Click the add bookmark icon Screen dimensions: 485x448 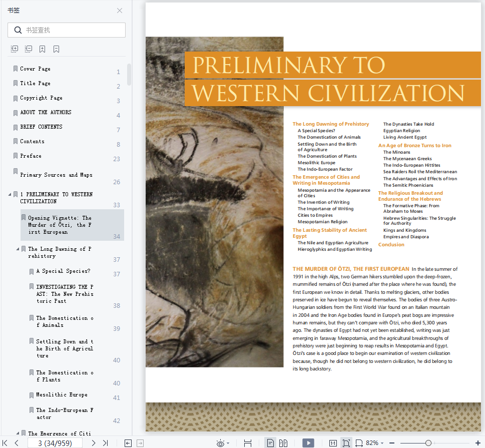click(x=43, y=49)
